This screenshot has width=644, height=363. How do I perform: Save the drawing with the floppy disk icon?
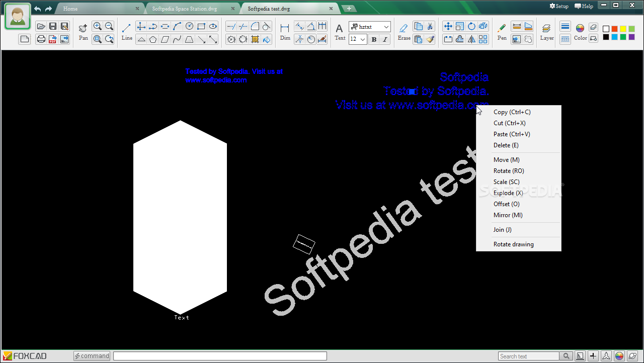coord(53,27)
